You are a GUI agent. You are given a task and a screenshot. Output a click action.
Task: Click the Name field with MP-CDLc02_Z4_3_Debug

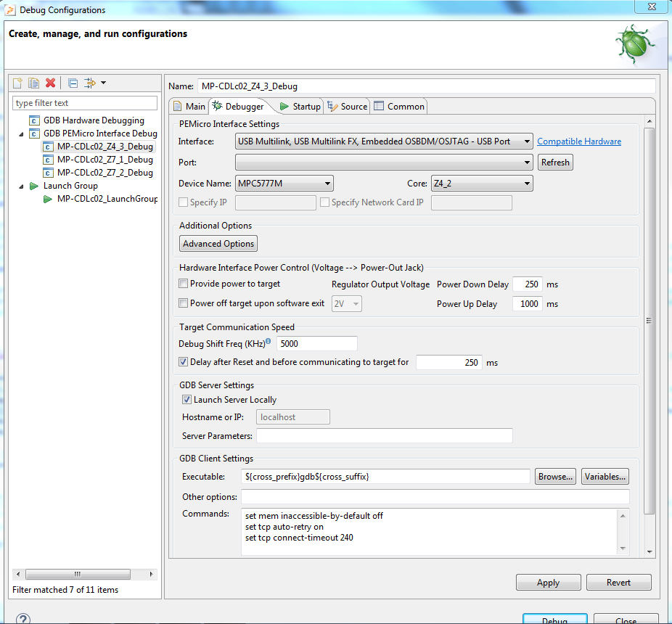pos(427,86)
